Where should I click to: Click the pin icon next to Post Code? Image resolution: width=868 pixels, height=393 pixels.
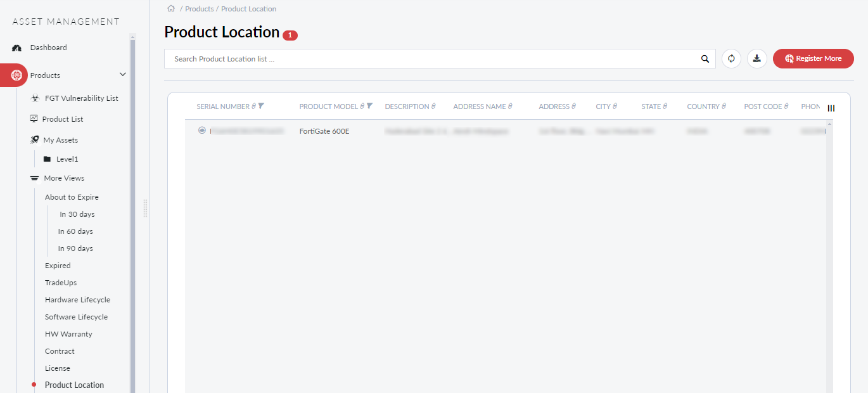tap(786, 106)
